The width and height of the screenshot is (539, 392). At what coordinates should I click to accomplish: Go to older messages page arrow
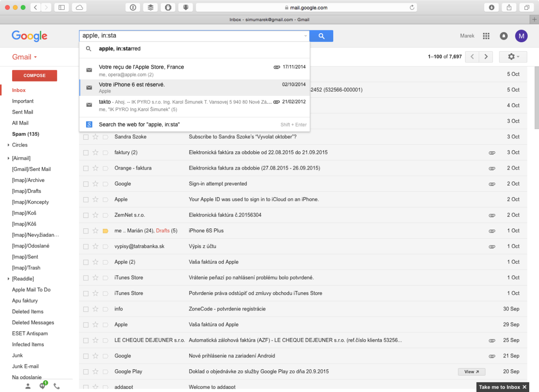pos(486,57)
